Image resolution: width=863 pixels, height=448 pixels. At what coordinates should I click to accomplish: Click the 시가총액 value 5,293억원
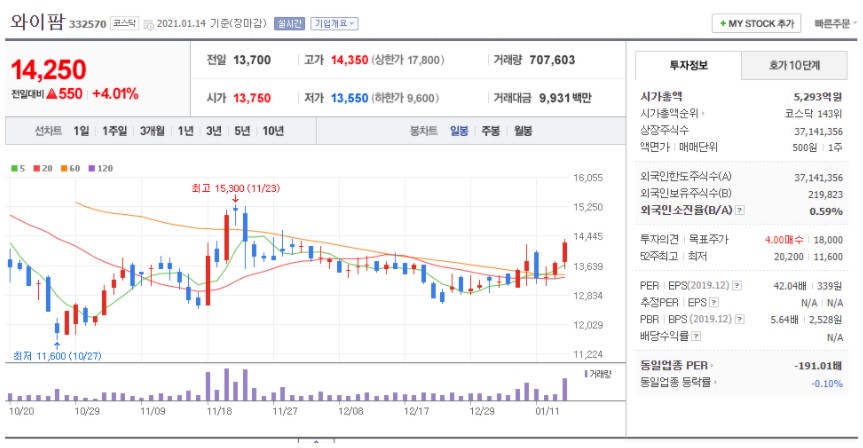coord(818,97)
